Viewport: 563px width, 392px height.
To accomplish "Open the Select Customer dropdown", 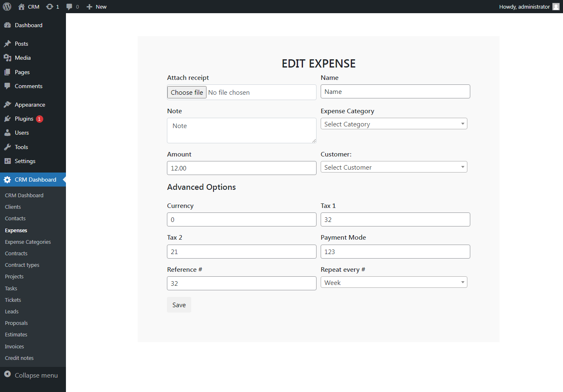I will (x=394, y=167).
